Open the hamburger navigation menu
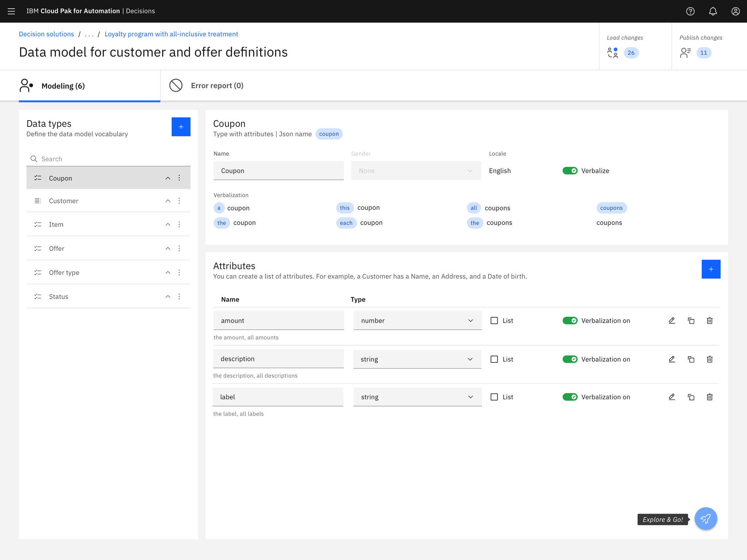The height and width of the screenshot is (560, 747). pos(11,11)
